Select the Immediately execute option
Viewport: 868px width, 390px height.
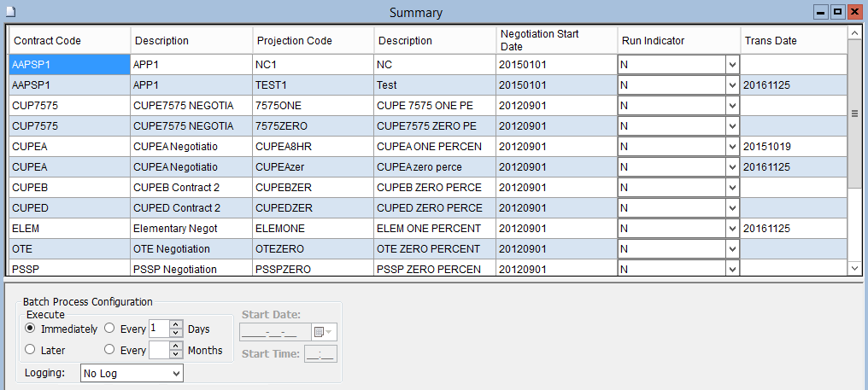30,329
